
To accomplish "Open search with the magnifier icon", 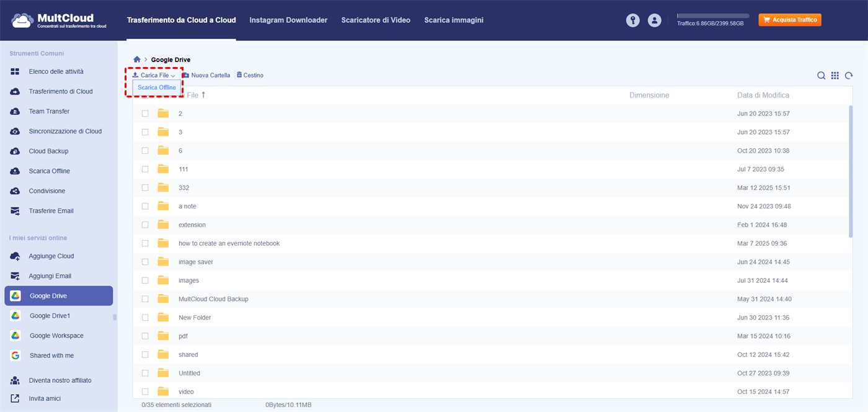I will tap(821, 76).
